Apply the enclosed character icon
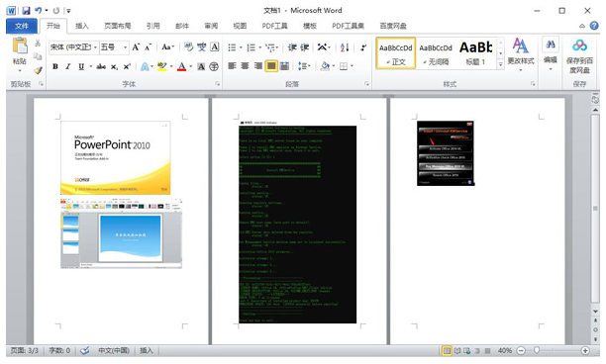606x364 pixels. click(214, 66)
